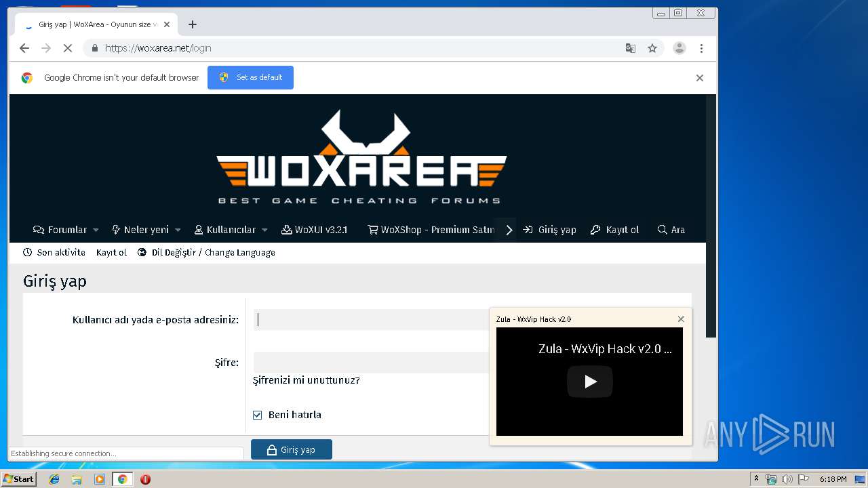Show more nav items with the right chevron
868x488 pixels.
[509, 230]
